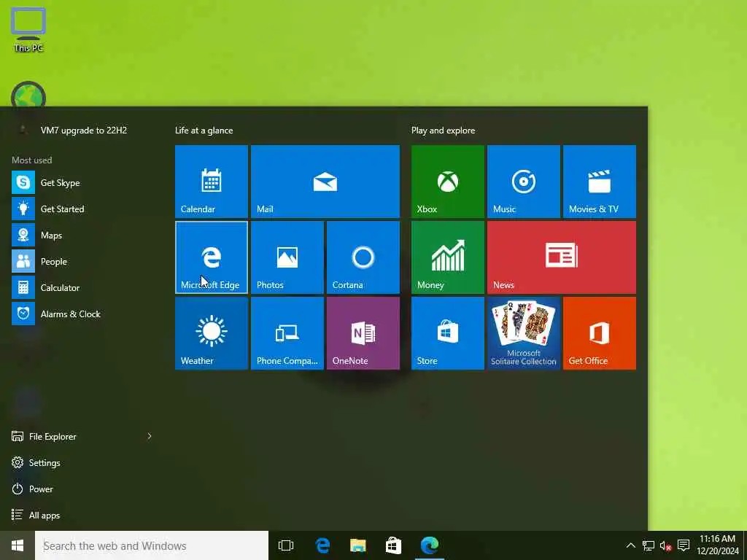The image size is (747, 560).
Task: Open the Phone Companion tile
Action: [x=287, y=333]
